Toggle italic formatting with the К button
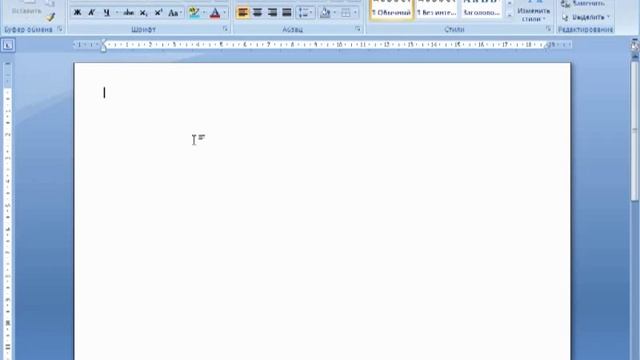Image resolution: width=640 pixels, height=360 pixels. (92, 13)
